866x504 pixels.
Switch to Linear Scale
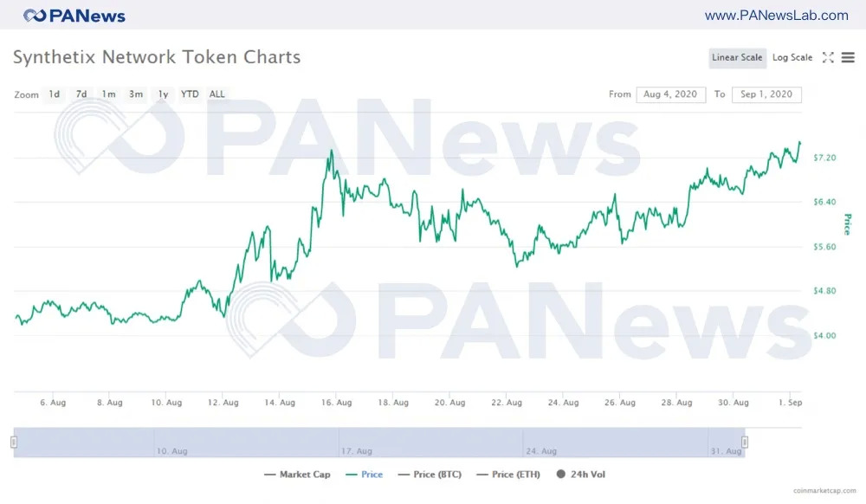737,58
